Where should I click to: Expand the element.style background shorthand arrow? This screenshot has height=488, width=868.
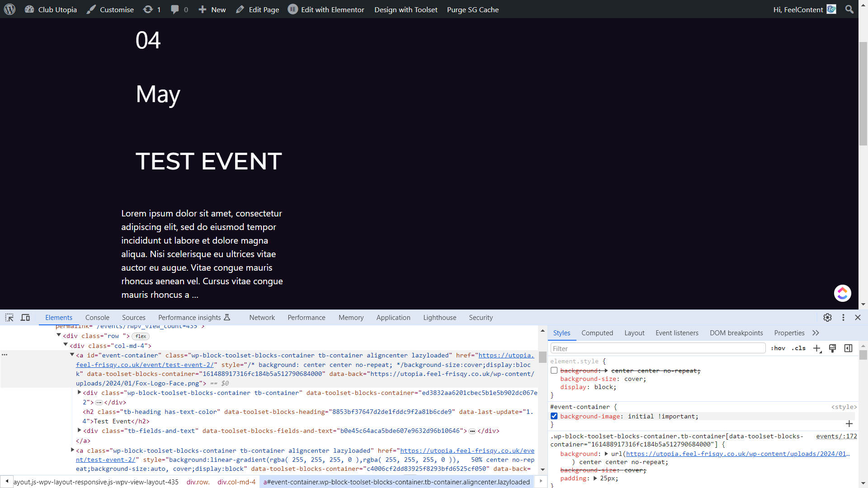(606, 371)
